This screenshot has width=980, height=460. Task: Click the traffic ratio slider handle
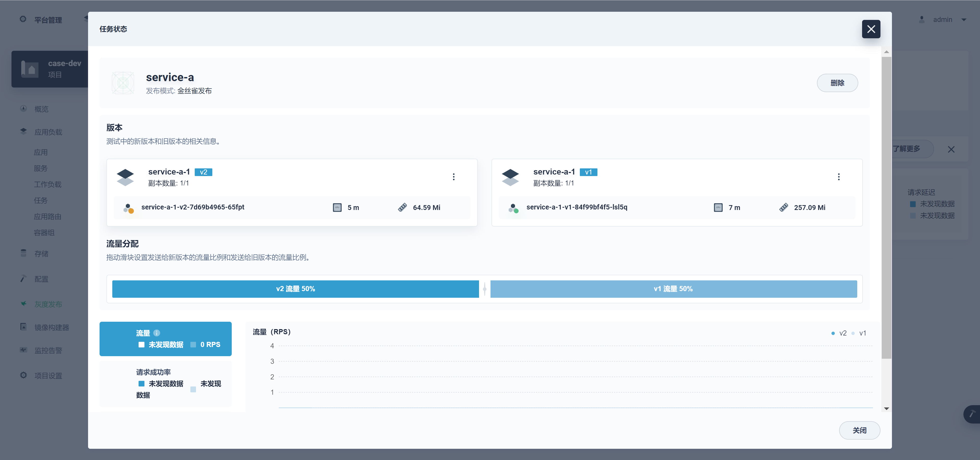[484, 289]
